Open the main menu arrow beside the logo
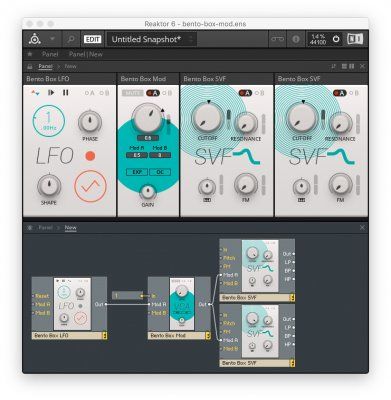The width and height of the screenshot is (391, 400). 52,39
